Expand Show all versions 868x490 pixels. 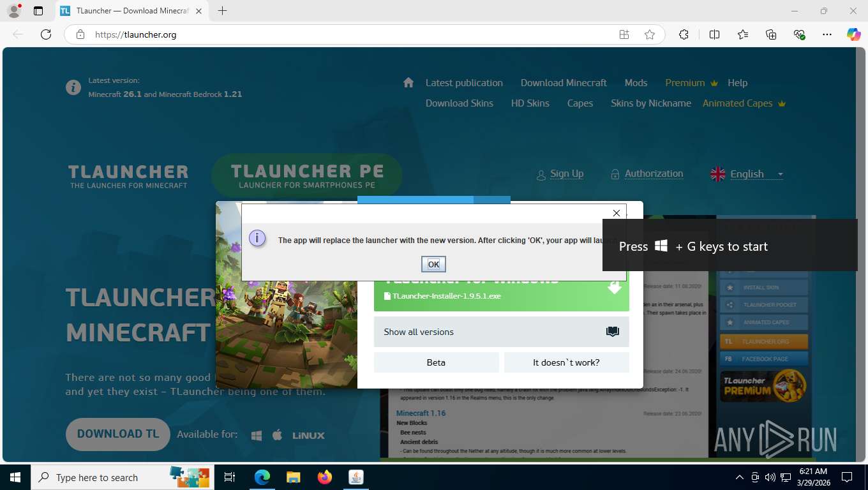coord(501,332)
